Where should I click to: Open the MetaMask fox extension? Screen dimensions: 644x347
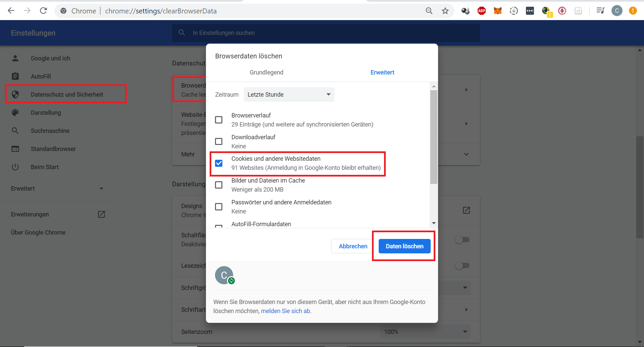click(x=498, y=11)
